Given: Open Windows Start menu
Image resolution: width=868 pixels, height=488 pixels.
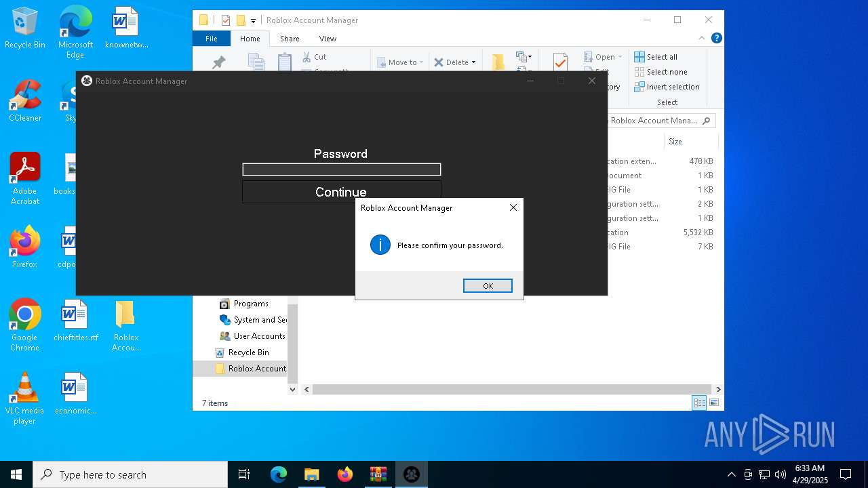Looking at the screenshot, I should [x=16, y=474].
